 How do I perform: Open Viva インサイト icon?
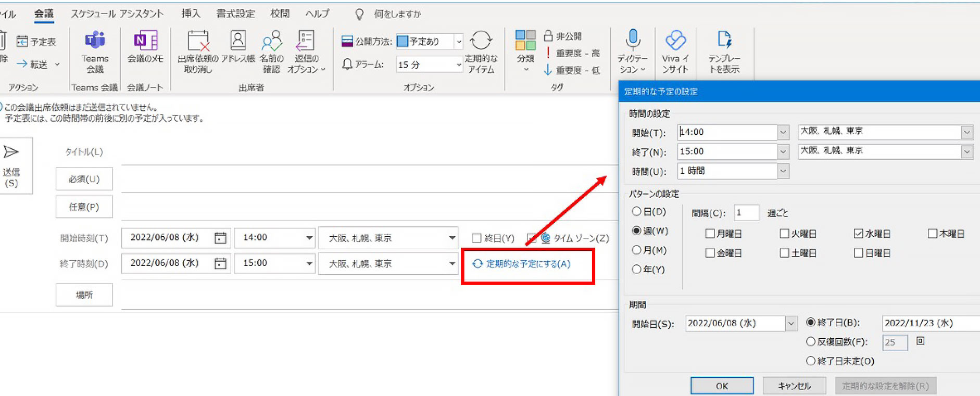[675, 40]
